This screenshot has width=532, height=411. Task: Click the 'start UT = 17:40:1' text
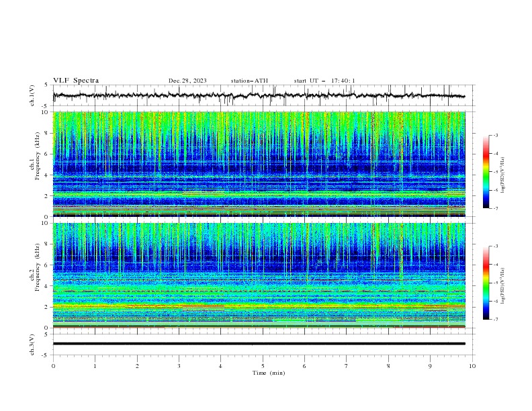coord(324,81)
